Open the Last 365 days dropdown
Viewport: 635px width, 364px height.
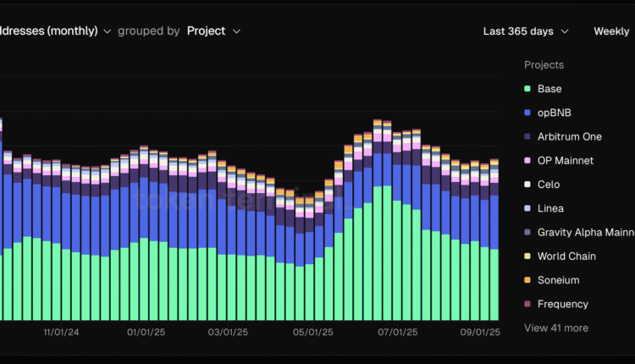click(525, 31)
